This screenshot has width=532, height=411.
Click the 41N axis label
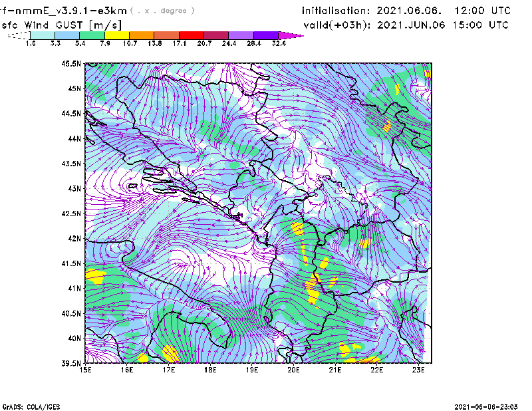pyautogui.click(x=74, y=288)
